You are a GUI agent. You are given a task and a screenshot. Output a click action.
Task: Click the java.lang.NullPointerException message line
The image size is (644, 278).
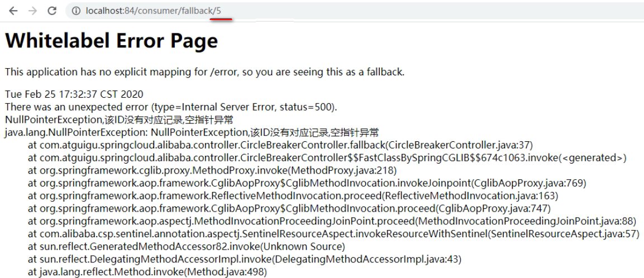(192, 133)
